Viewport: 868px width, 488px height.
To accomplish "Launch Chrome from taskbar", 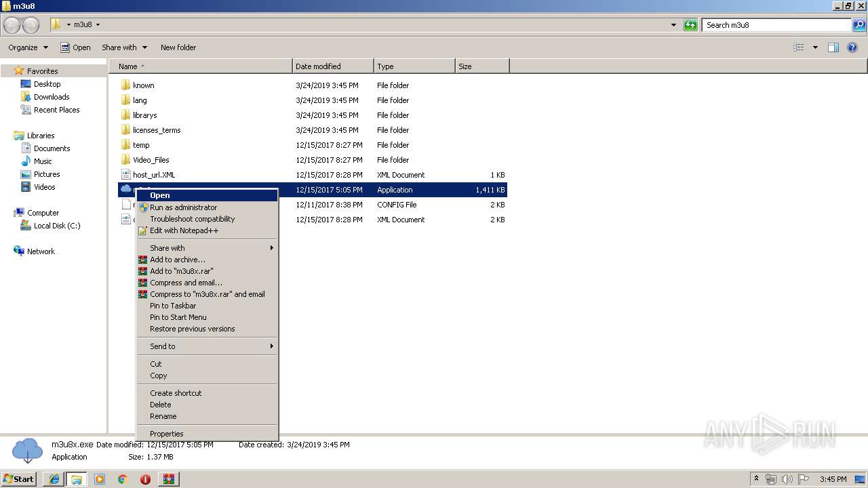I will [122, 479].
